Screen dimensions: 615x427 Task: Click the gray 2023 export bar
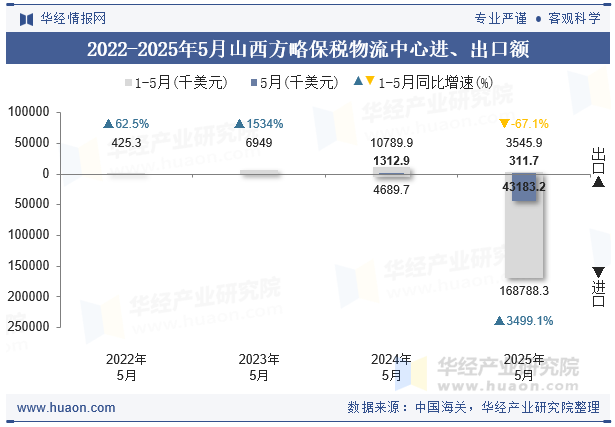(x=259, y=172)
